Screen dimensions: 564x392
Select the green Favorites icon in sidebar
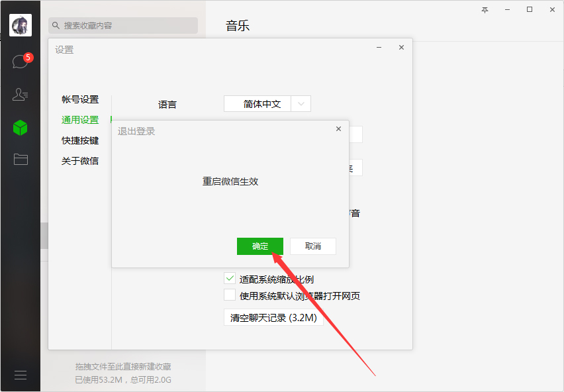point(20,127)
